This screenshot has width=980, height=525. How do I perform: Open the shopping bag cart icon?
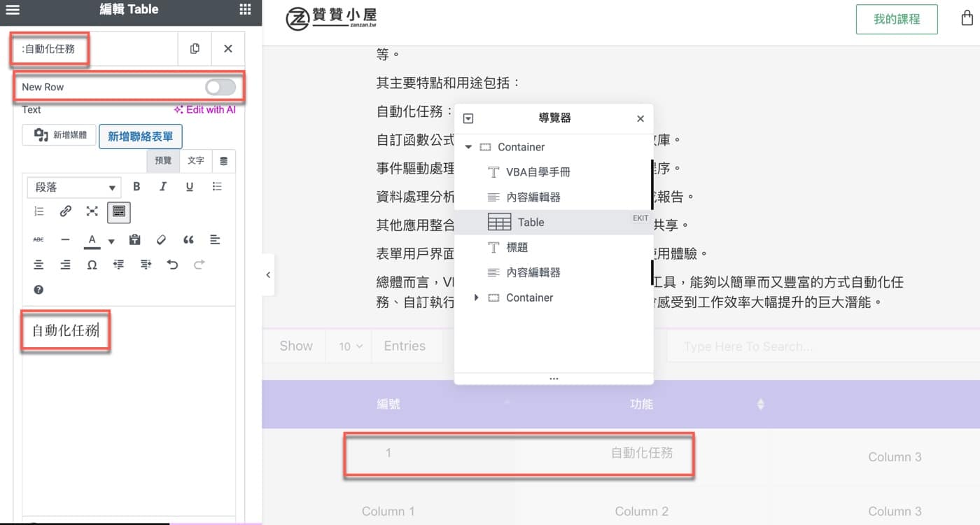(967, 19)
